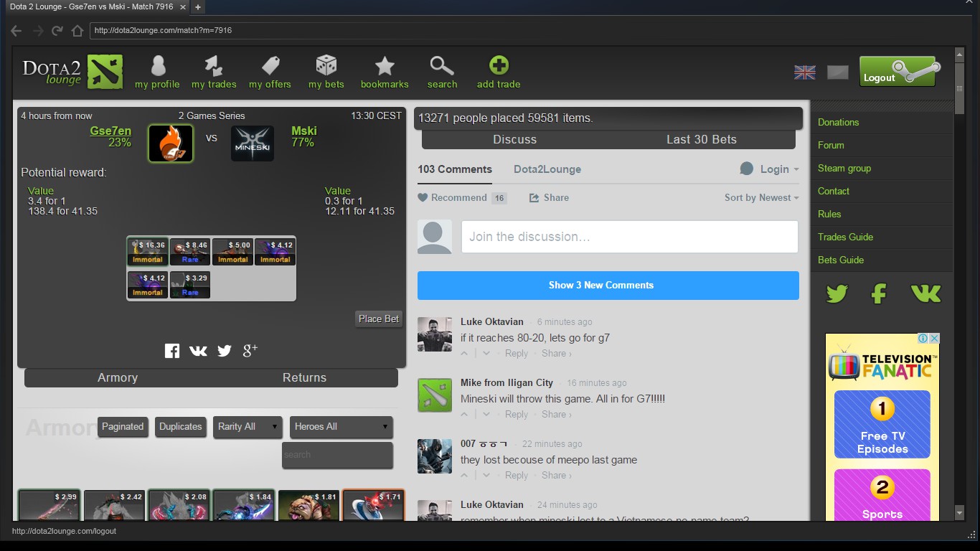Expand the Login dropdown in comments
Image resolution: width=980 pixels, height=551 pixels.
(770, 169)
